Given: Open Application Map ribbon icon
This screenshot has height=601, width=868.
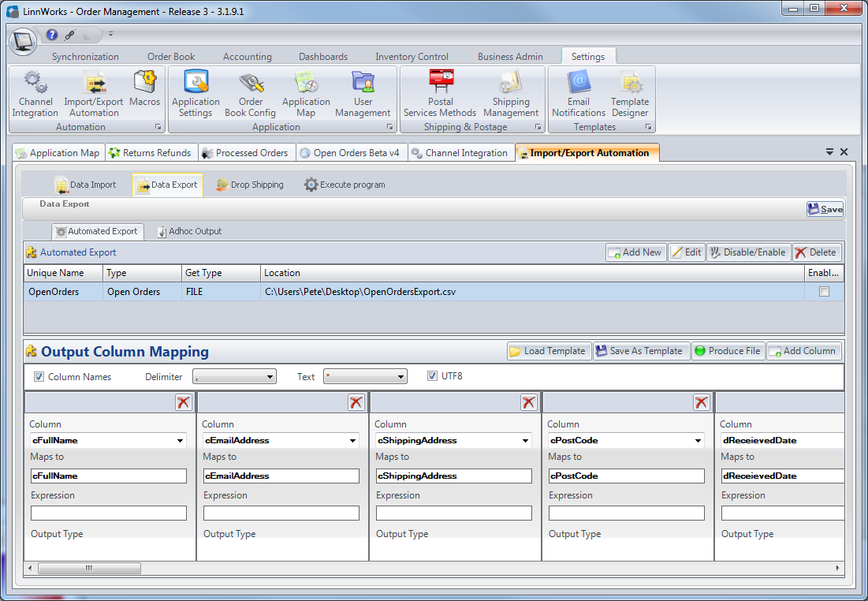Looking at the screenshot, I should tap(306, 94).
